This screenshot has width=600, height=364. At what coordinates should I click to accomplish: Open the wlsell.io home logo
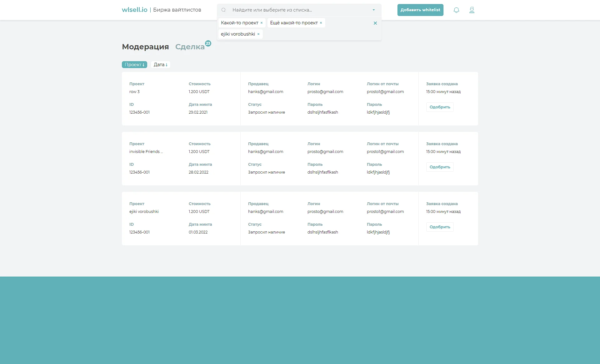(x=135, y=10)
